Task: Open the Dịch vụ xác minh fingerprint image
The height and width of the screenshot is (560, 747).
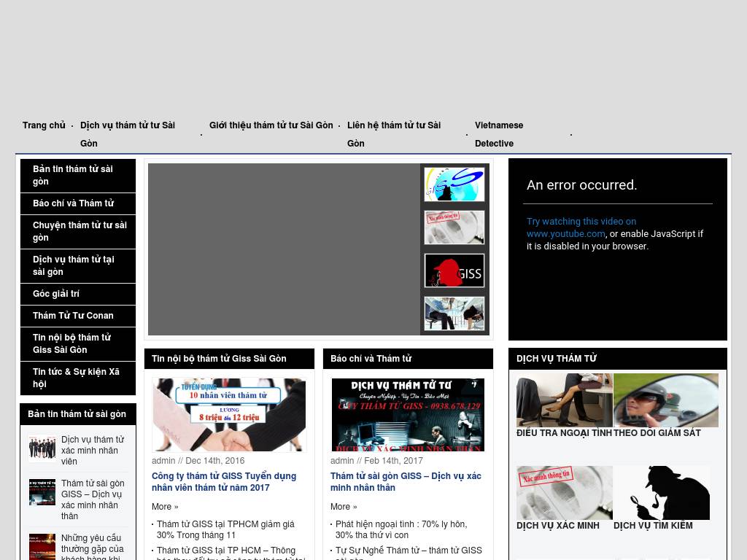Action: [x=564, y=493]
